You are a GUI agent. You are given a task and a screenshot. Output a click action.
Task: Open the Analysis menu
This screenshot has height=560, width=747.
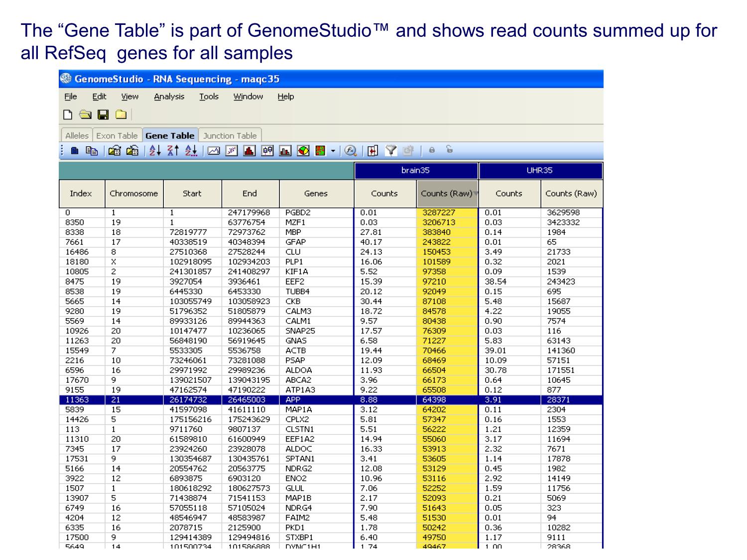click(169, 97)
